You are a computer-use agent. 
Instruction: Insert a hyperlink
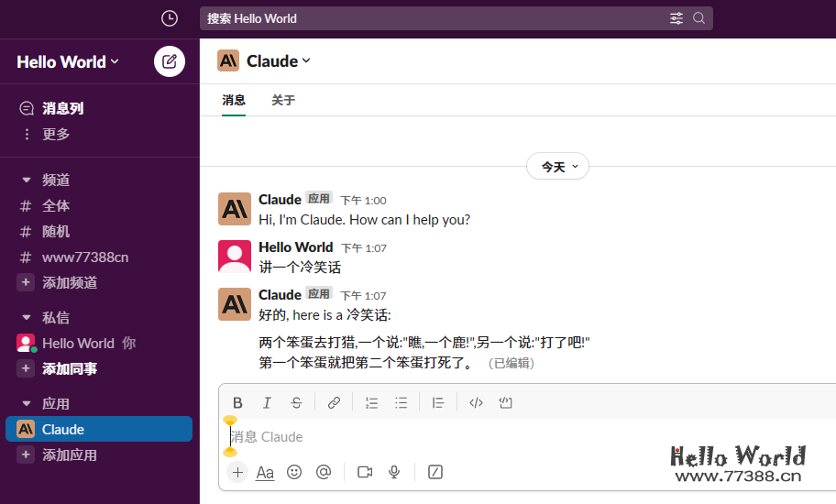coord(334,403)
